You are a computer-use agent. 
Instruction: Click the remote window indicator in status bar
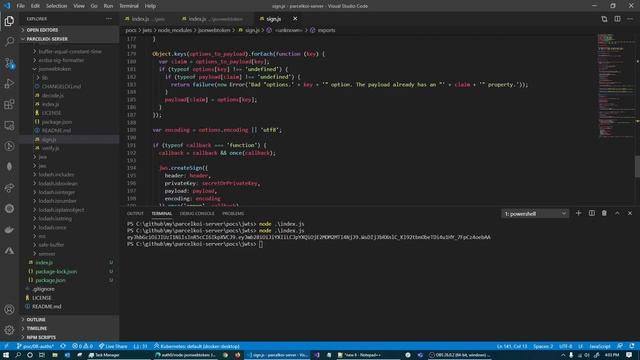[x=6, y=346]
